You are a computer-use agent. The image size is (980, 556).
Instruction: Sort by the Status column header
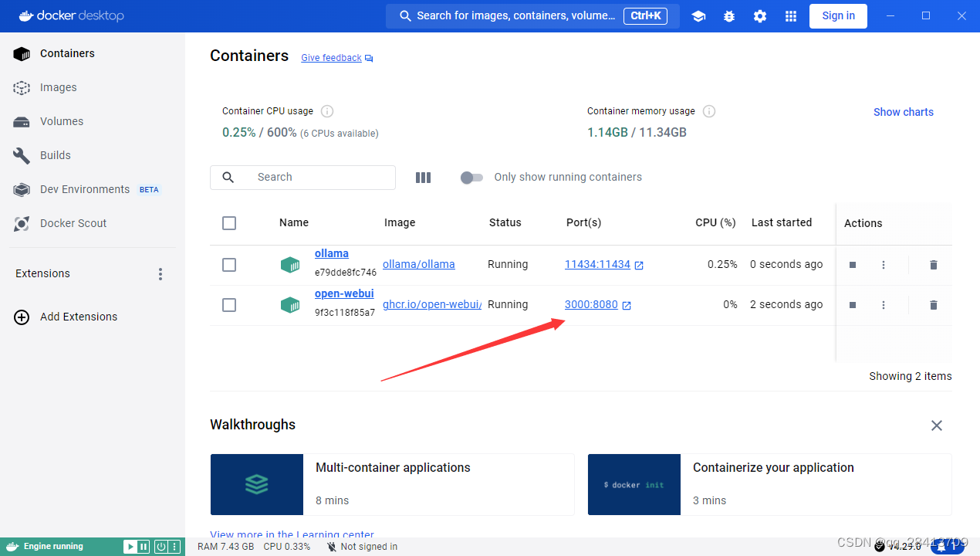tap(505, 222)
